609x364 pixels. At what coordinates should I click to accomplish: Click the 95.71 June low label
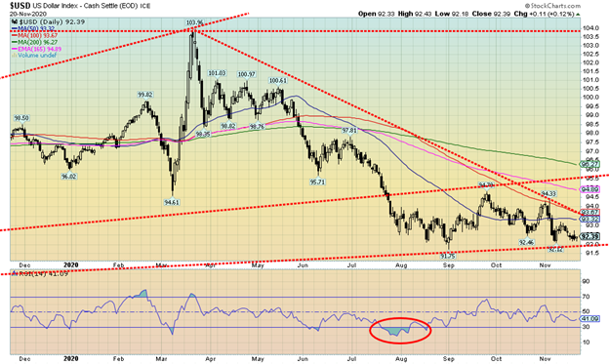pyautogui.click(x=317, y=182)
